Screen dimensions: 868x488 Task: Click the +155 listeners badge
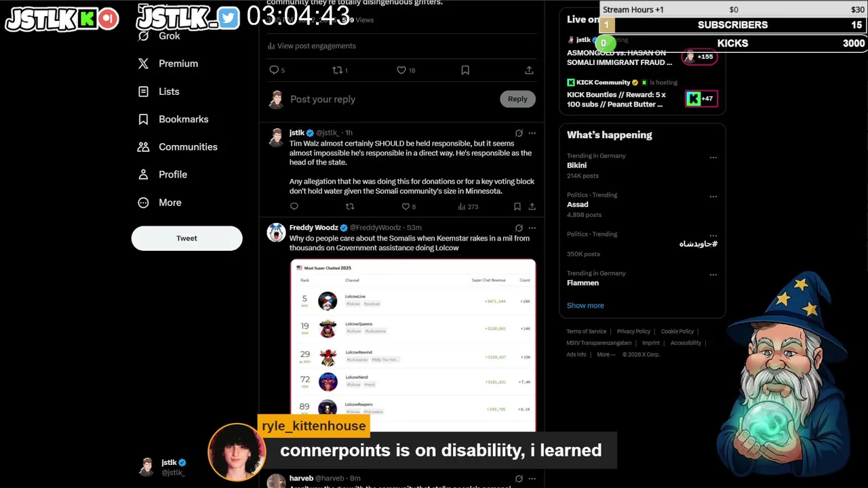tap(700, 57)
